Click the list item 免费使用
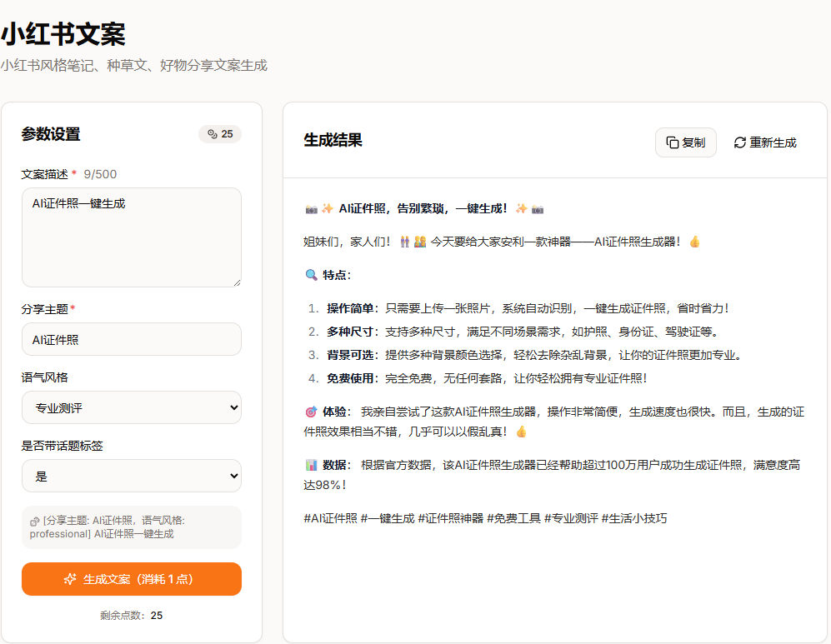The height and width of the screenshot is (644, 831). 478,378
